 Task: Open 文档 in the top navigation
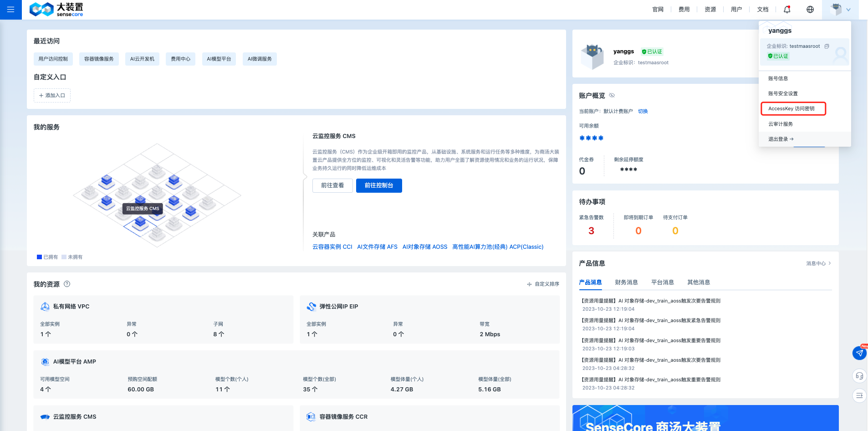coord(763,10)
